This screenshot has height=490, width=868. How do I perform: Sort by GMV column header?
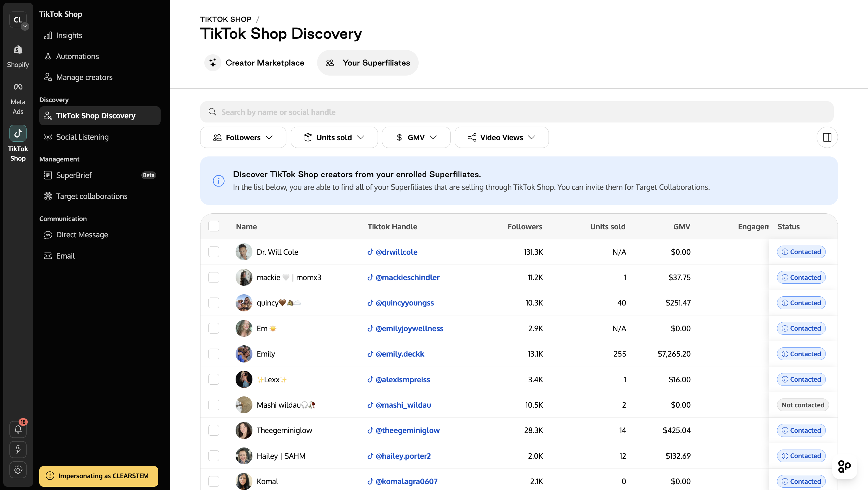tap(681, 226)
